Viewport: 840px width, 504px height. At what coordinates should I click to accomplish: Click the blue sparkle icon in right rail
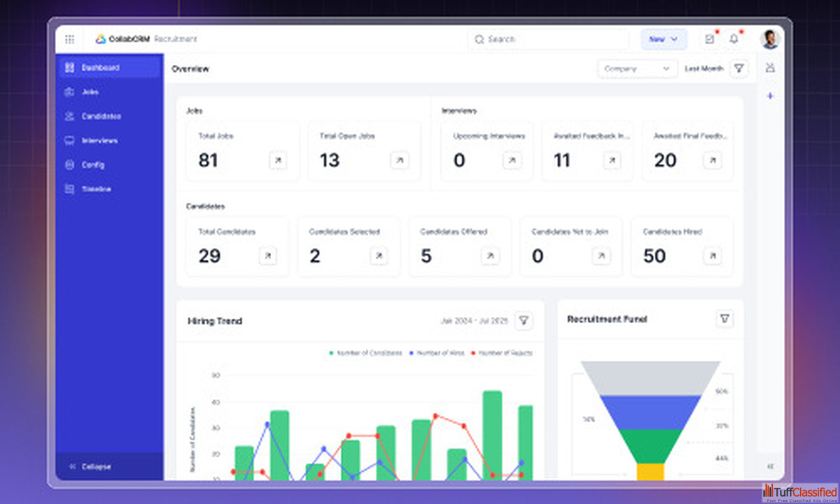(770, 96)
